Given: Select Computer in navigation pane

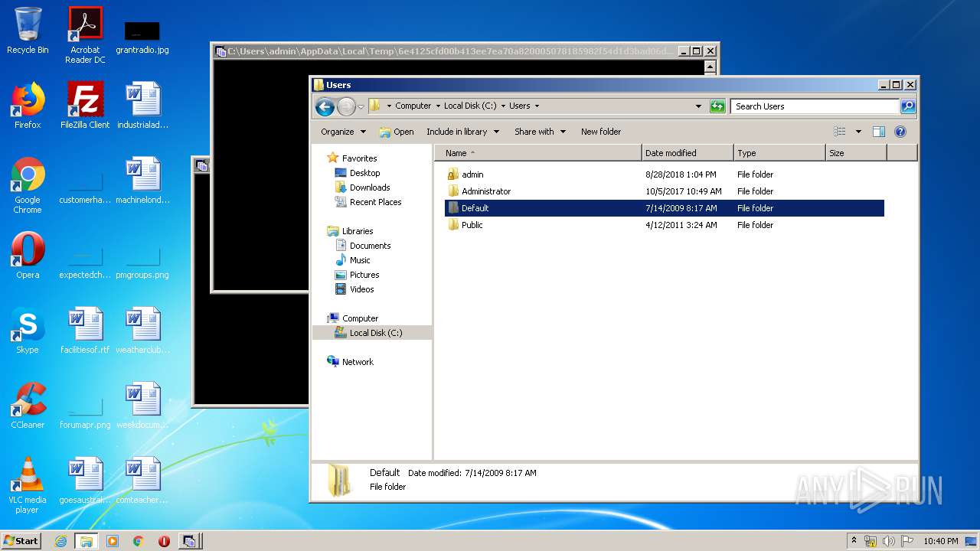Looking at the screenshot, I should (x=360, y=318).
